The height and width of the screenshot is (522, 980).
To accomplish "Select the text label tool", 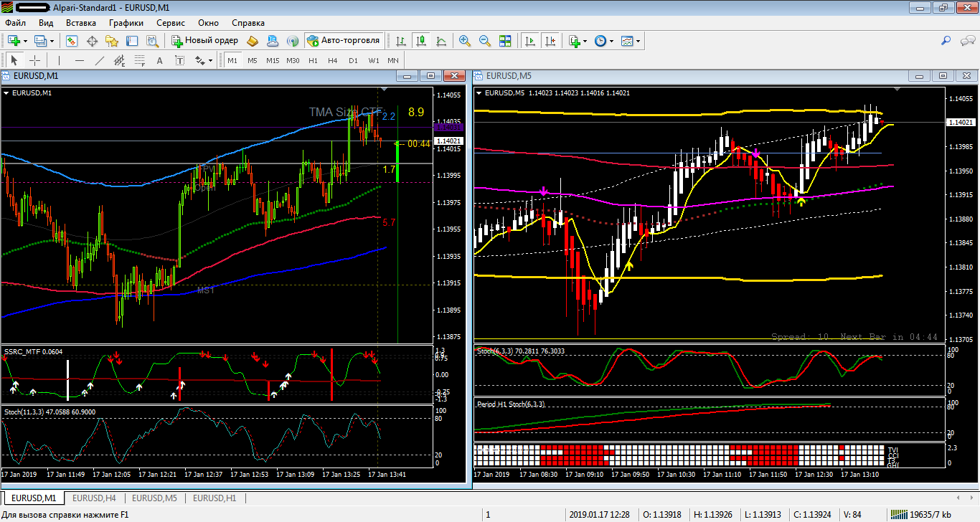I will pyautogui.click(x=179, y=60).
